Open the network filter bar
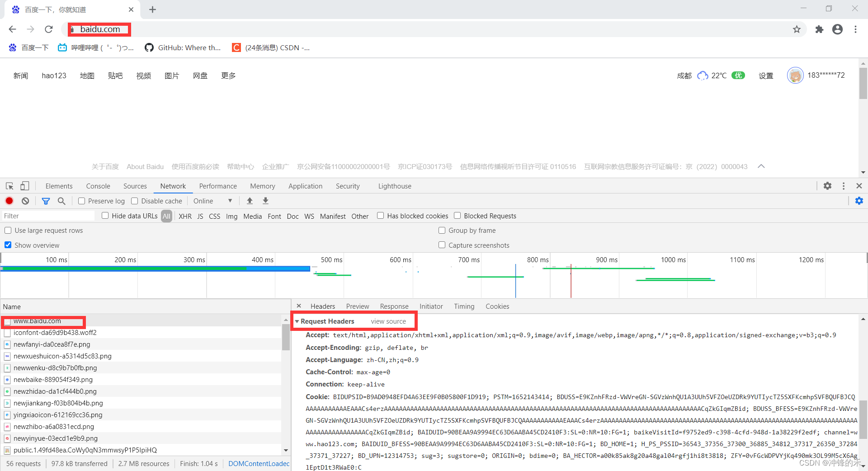Viewport: 868px width, 471px height. [x=46, y=201]
